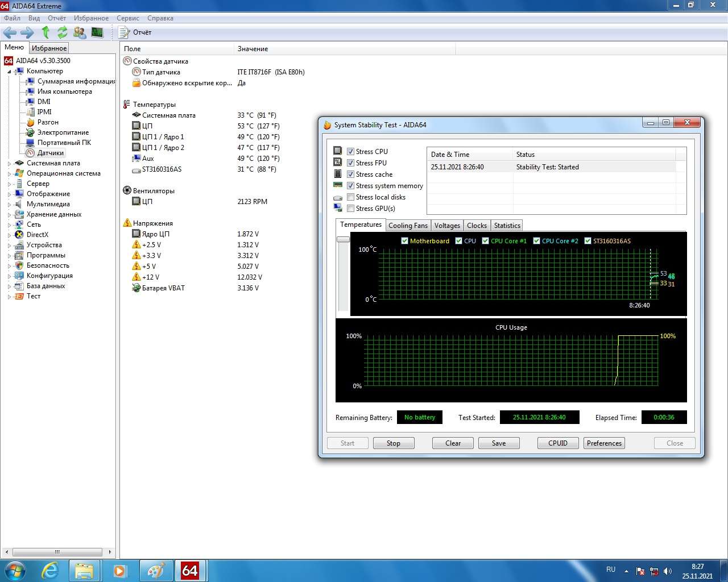Click the users toolbar icon

click(x=80, y=32)
